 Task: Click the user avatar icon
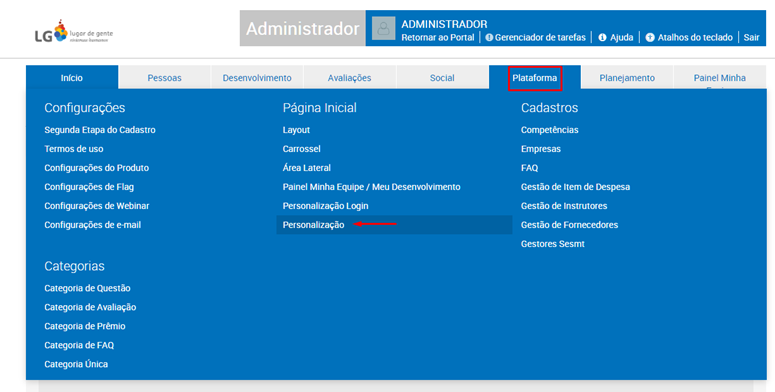384,29
